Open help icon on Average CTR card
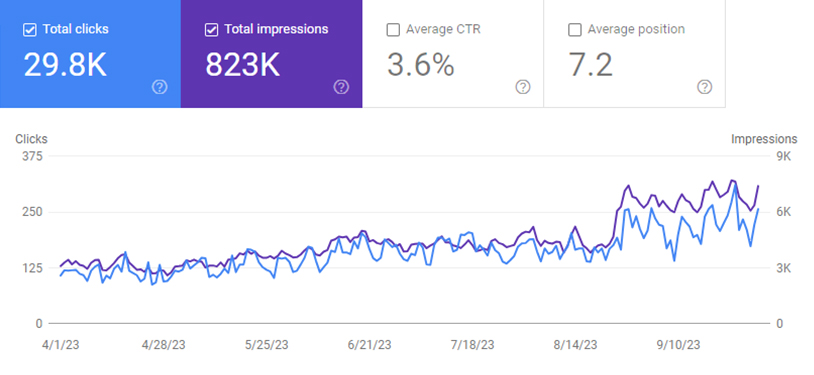Viewport: 814px width, 375px height. coord(523,87)
